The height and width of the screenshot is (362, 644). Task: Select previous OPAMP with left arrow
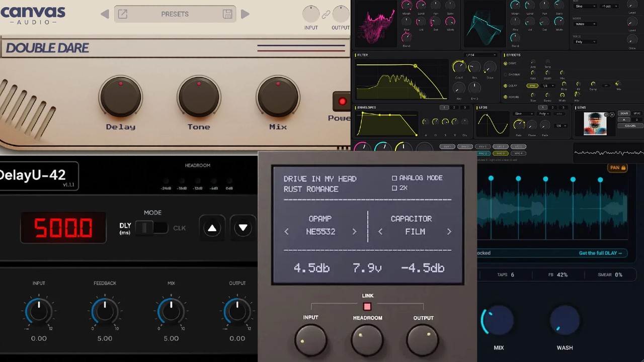[x=287, y=232]
